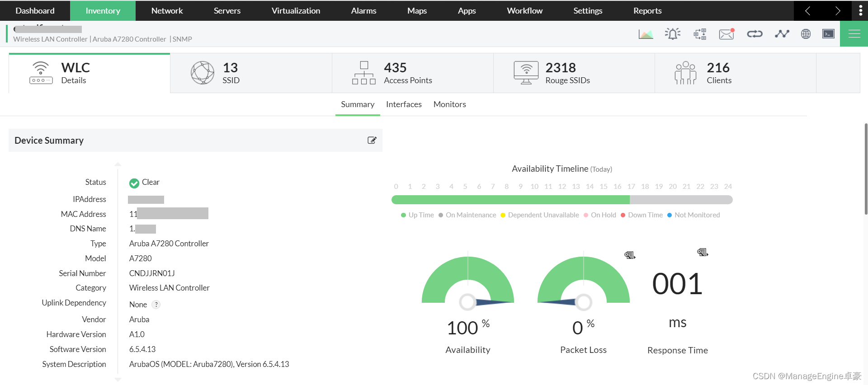Click the vertical three-dot options menu

pos(860,10)
